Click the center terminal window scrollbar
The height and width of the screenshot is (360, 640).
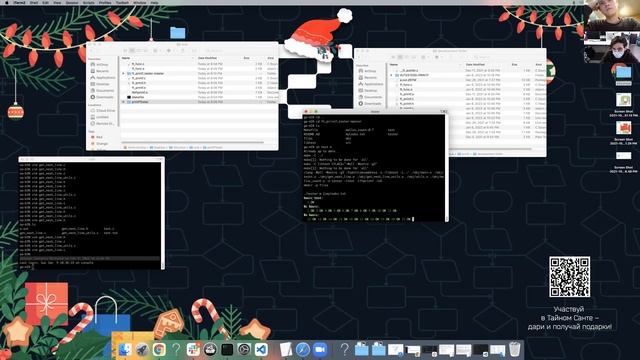coord(447,167)
